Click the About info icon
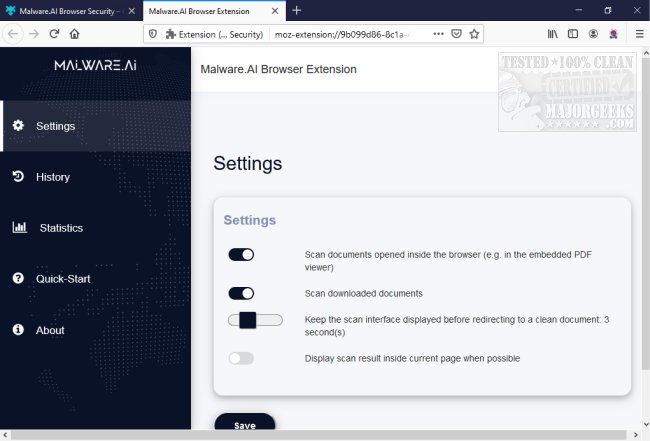Image resolution: width=650 pixels, height=441 pixels. [18, 330]
